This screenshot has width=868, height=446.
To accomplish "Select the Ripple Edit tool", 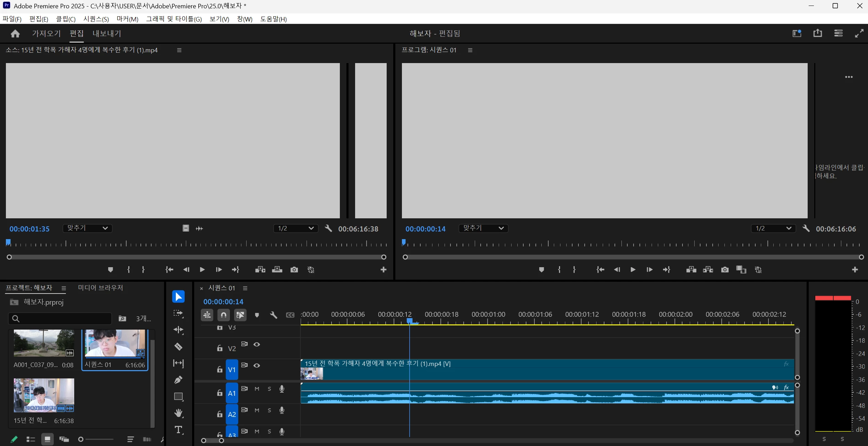I will pyautogui.click(x=178, y=330).
